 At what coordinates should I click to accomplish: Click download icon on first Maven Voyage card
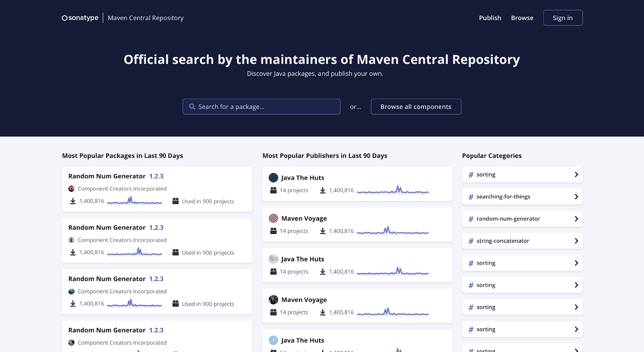click(323, 231)
